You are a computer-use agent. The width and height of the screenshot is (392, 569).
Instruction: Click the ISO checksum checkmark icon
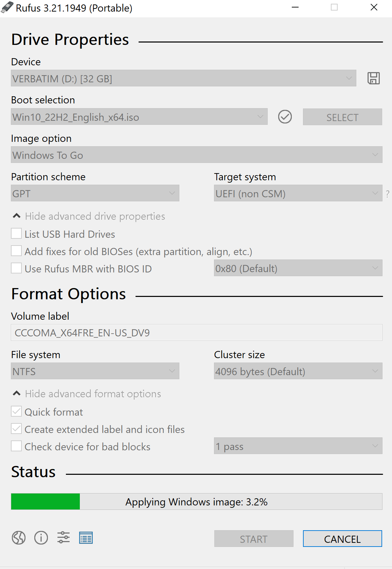285,117
